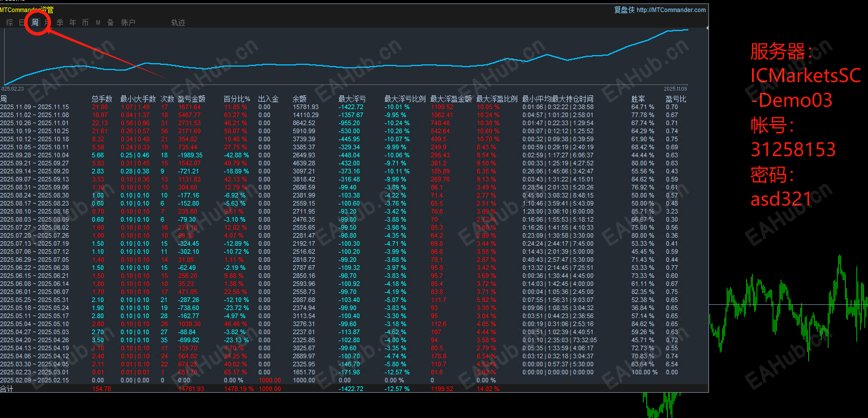The width and height of the screenshot is (868, 418).
Task: Click the 合计 total row label
Action: point(6,389)
